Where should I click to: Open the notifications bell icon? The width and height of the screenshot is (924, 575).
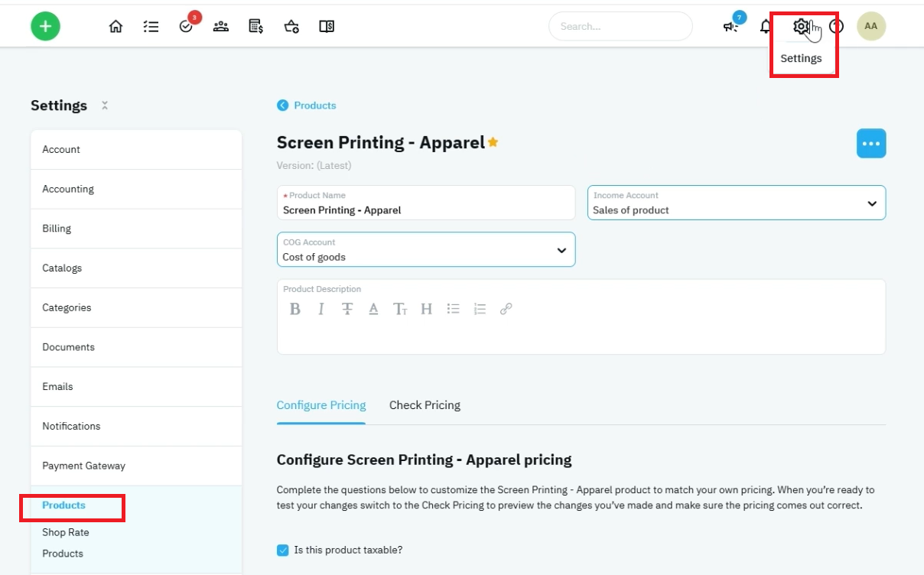coord(765,27)
